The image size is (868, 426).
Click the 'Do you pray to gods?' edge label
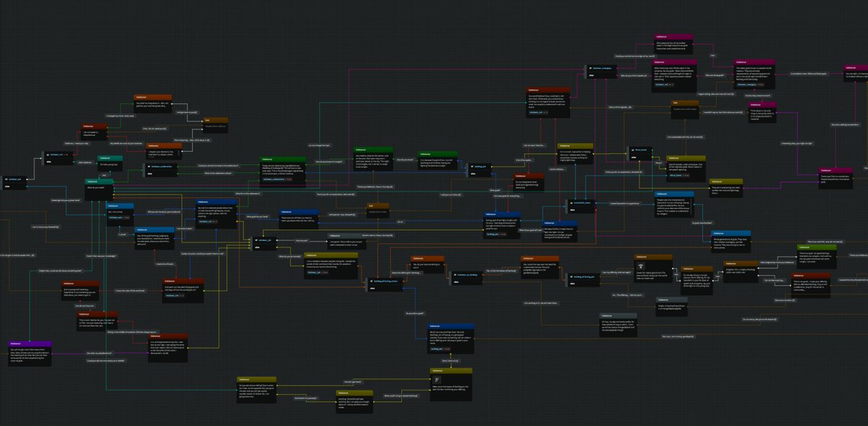point(414,313)
